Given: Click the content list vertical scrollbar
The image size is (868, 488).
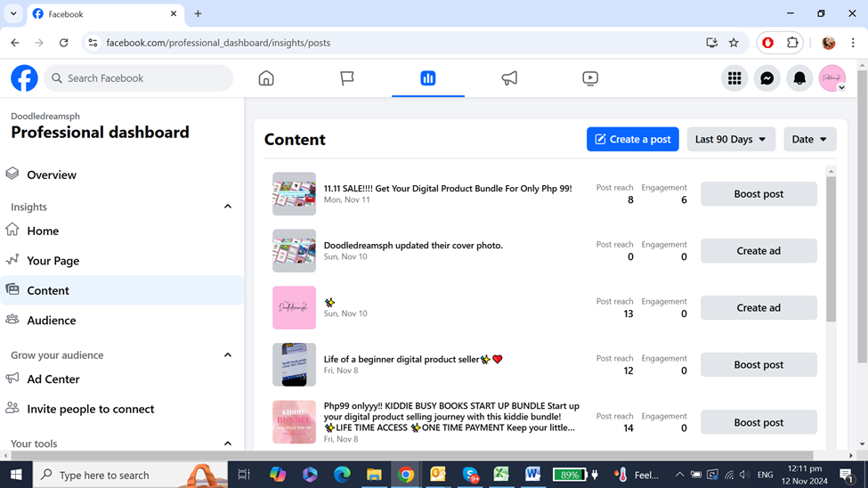Looking at the screenshot, I should pos(831,249).
